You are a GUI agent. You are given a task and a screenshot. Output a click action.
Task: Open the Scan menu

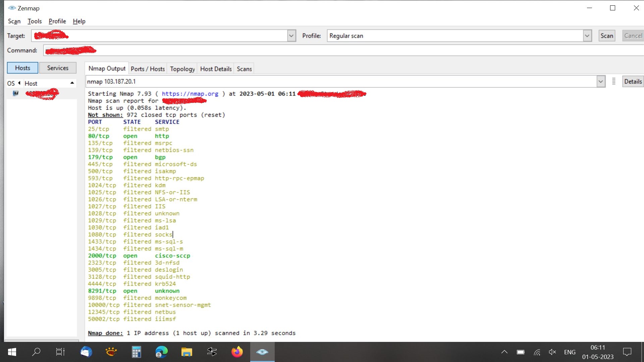pyautogui.click(x=14, y=21)
